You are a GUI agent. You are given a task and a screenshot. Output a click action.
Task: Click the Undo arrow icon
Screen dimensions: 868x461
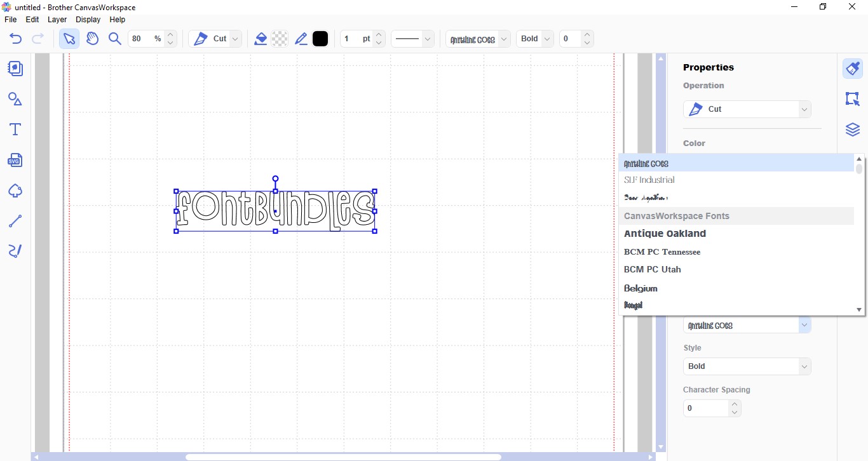point(16,39)
